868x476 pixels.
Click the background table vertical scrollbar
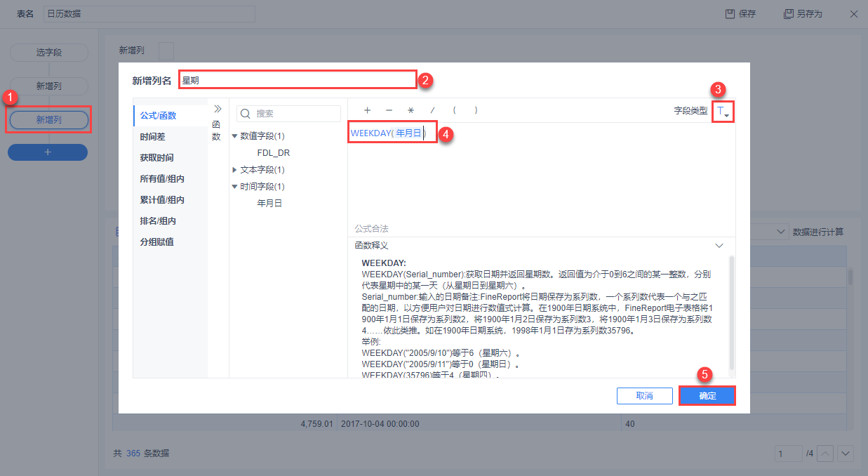click(x=850, y=276)
